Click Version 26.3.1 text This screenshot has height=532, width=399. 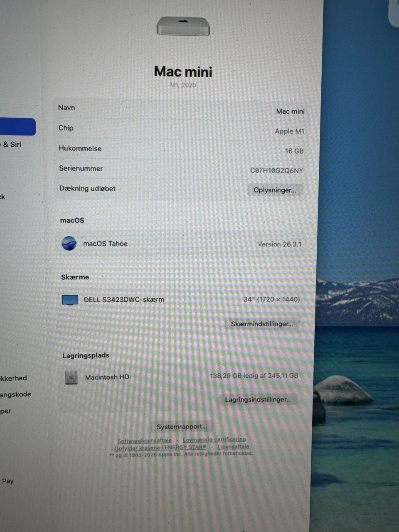pyautogui.click(x=279, y=244)
